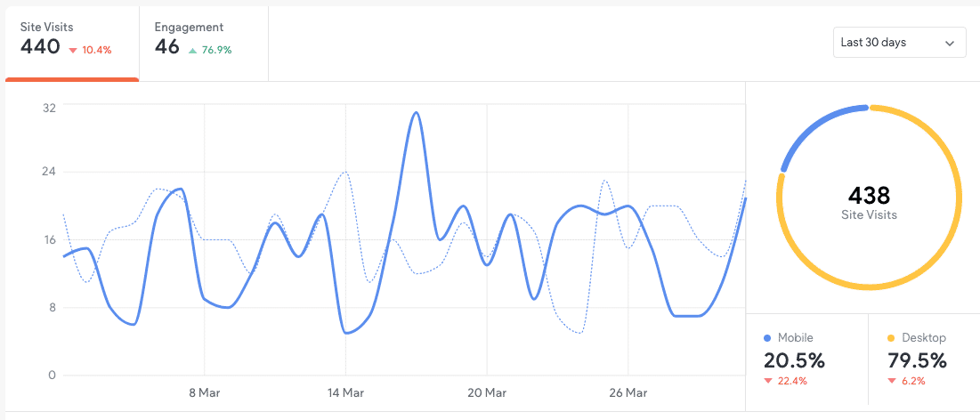Click the green Engagement increase arrow
980x420 pixels.
coord(192,51)
